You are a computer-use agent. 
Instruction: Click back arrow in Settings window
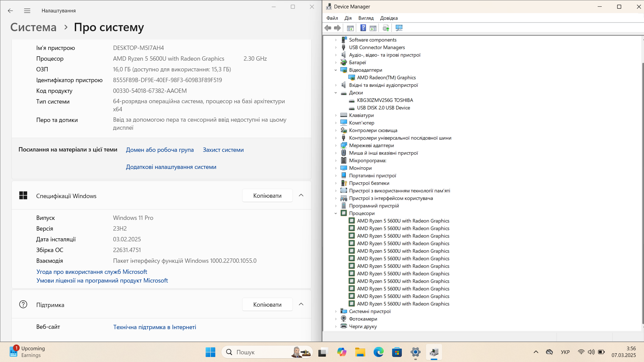coord(10,11)
